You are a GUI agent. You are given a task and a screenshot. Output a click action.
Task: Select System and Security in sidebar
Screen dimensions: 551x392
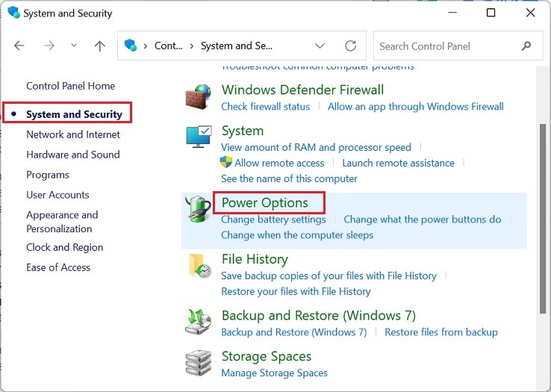tap(74, 114)
